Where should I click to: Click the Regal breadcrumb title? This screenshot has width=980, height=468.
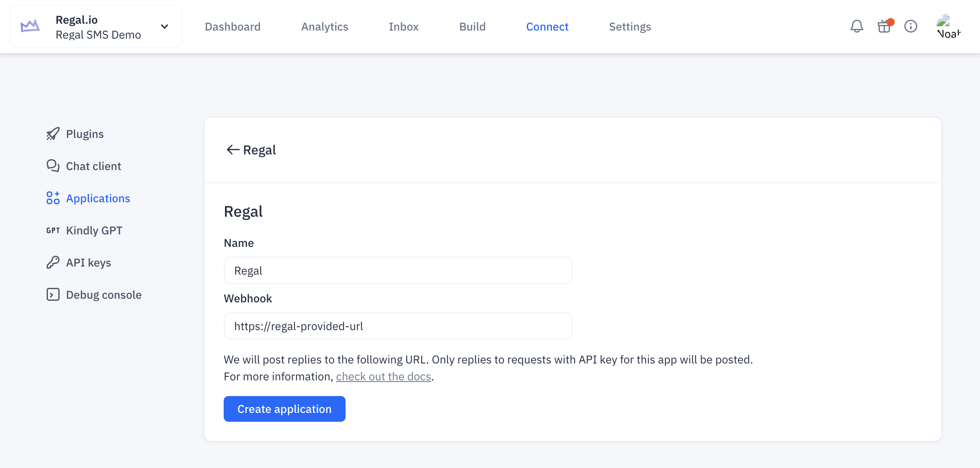coord(259,150)
